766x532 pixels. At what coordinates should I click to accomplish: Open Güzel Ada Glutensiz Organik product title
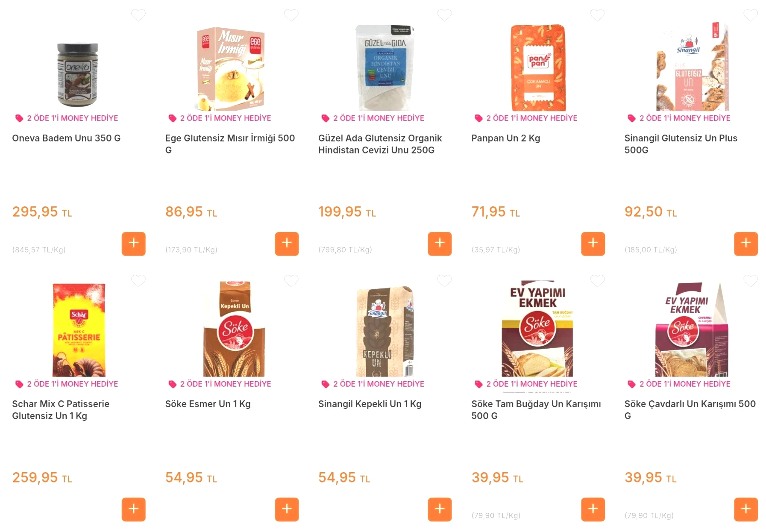point(380,144)
